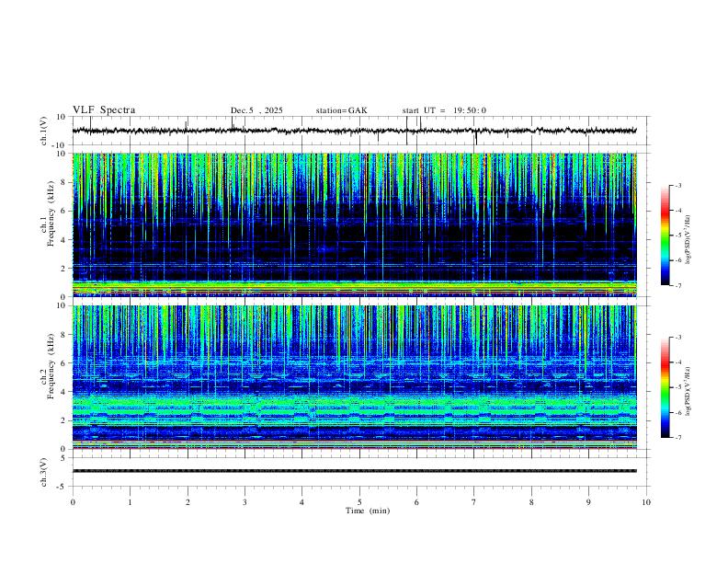
Task: Click the time axis tick label '10'
Action: pos(646,502)
